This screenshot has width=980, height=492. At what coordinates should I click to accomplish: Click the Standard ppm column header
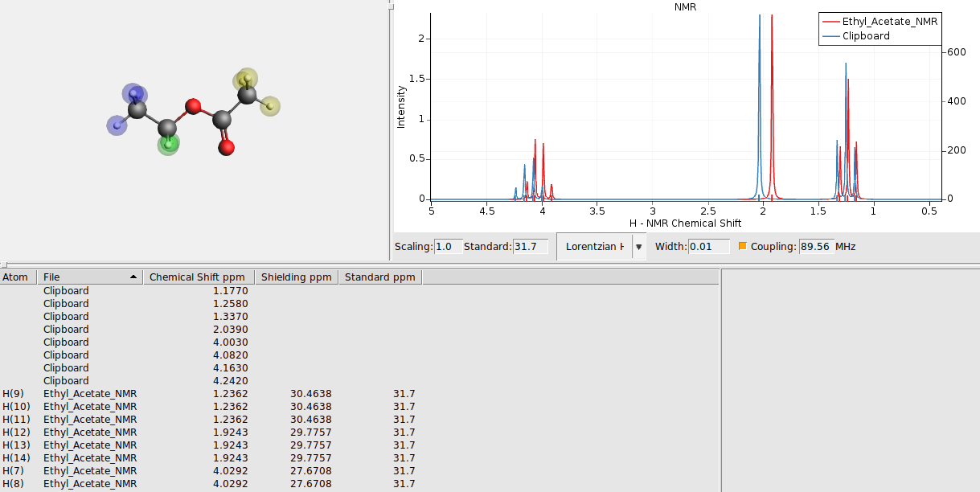[379, 277]
